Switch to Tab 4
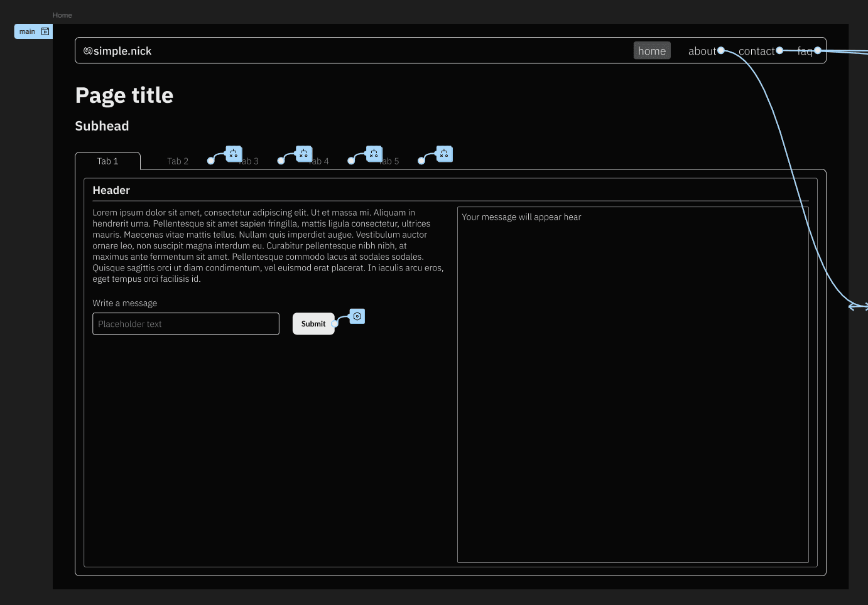868x605 pixels. [x=318, y=161]
